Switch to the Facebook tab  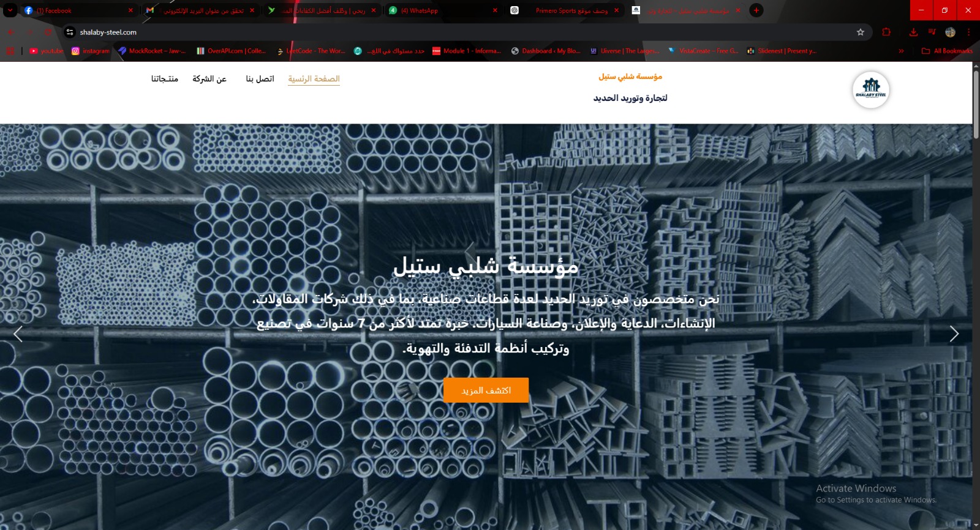tap(78, 10)
